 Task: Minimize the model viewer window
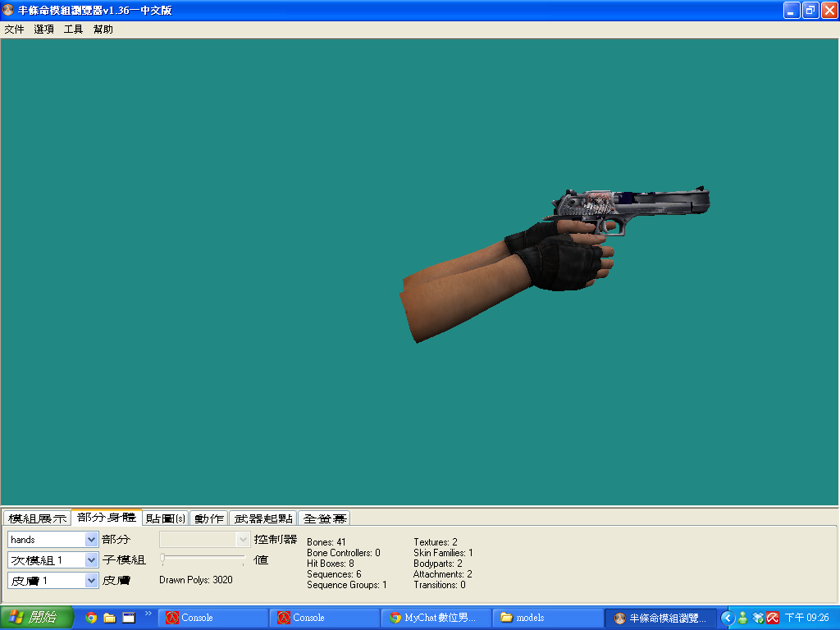792,10
